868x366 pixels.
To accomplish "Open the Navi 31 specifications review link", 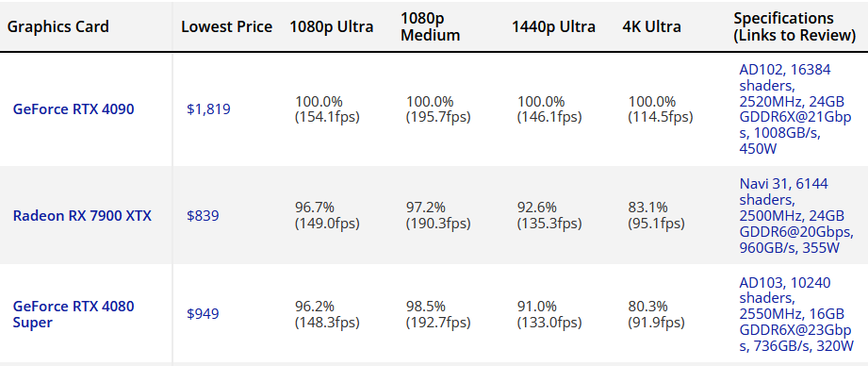I will (x=792, y=215).
